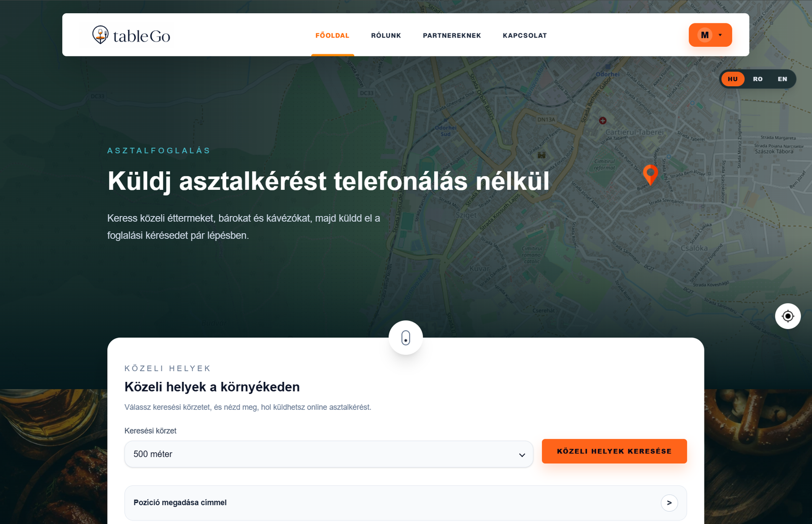Viewport: 812px width, 524px height.
Task: Switch language to HU
Action: [x=732, y=79]
